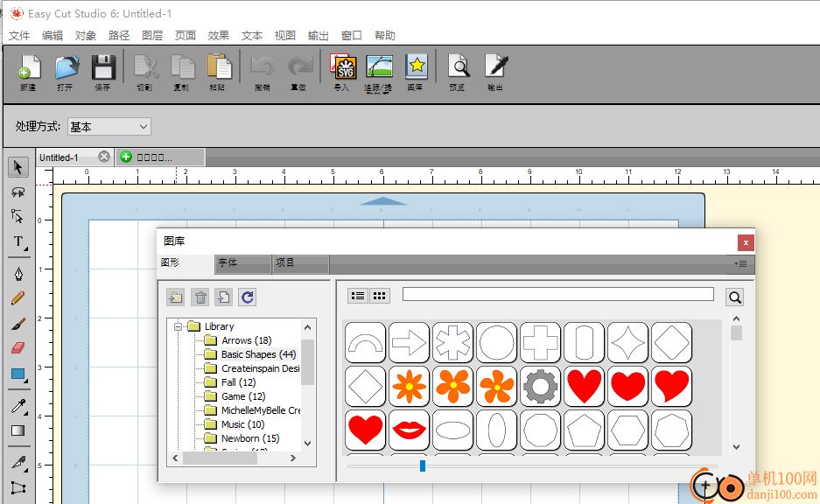Select the Knife cut tool
Screen dimensions: 820x504
(19, 463)
